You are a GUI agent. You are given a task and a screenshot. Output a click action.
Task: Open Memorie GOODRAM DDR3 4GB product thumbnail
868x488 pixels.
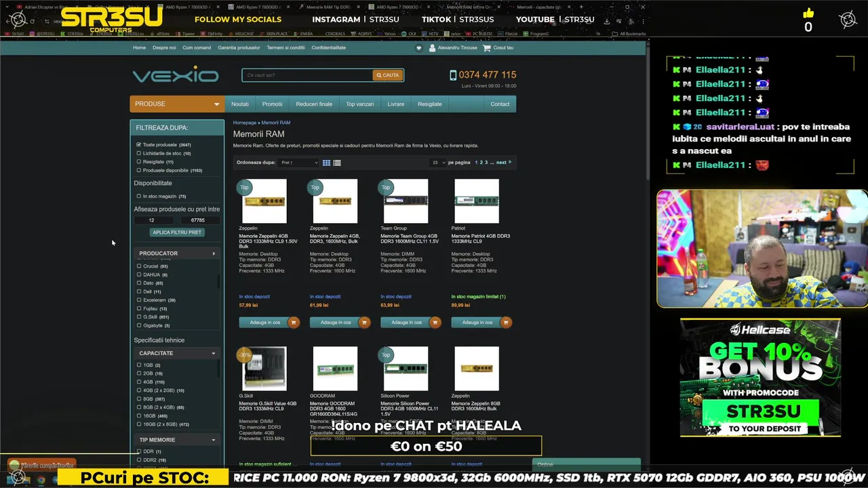click(335, 369)
